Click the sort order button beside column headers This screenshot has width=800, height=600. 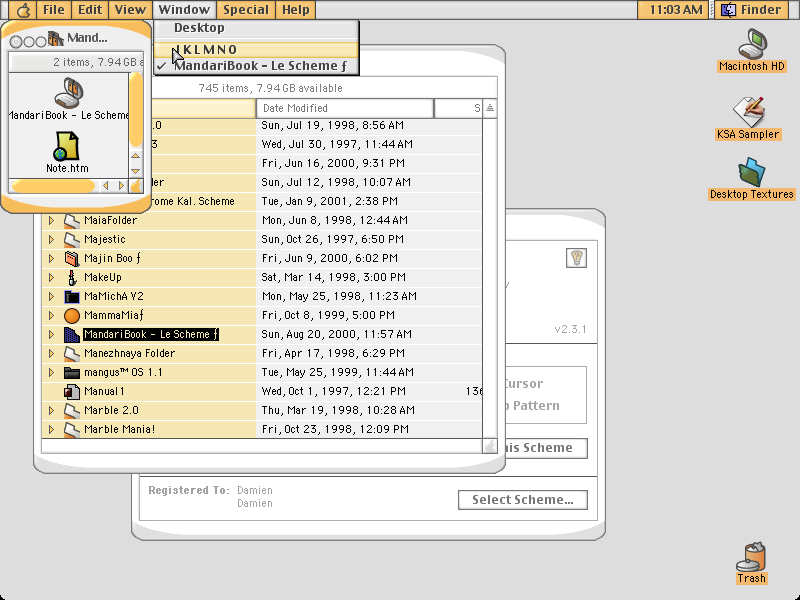click(x=490, y=108)
